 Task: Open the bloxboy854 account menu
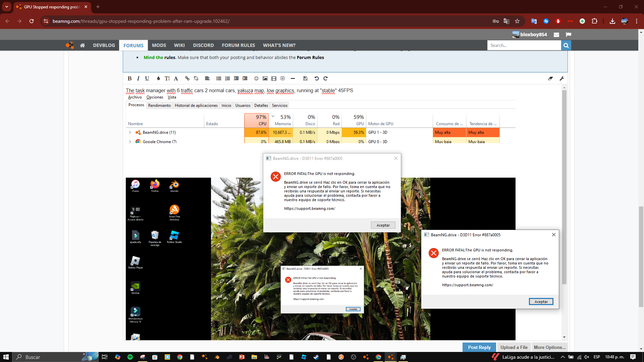530,35
